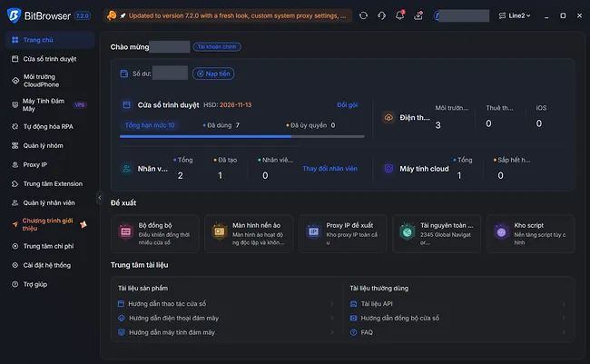
Task: Click the update announcement banner text
Action: click(x=237, y=15)
